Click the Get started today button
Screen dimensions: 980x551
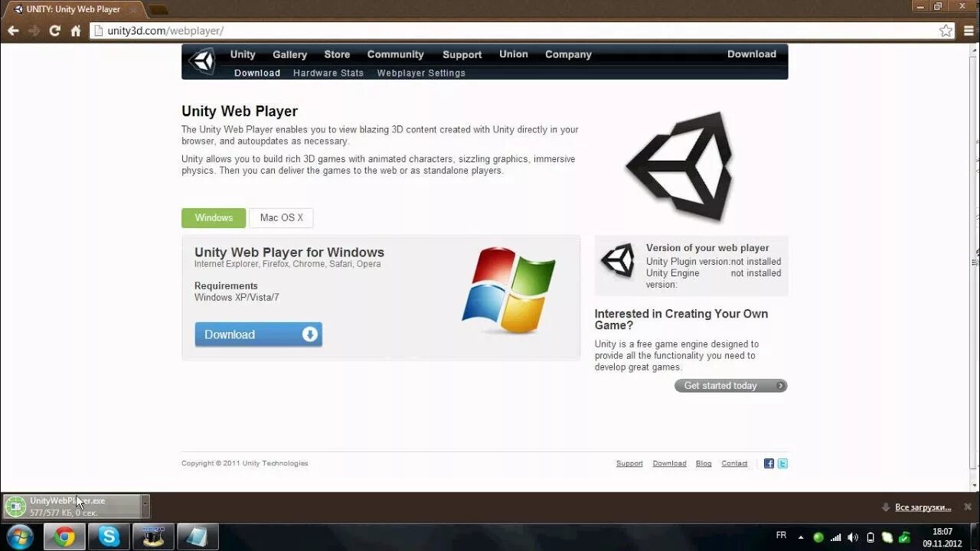tap(730, 386)
